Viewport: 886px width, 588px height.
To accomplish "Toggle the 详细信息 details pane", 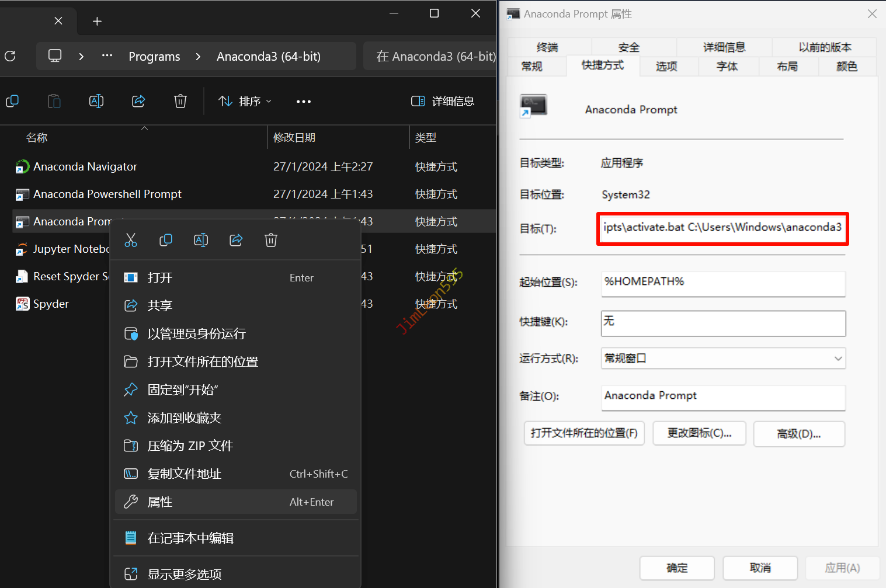I will [443, 101].
